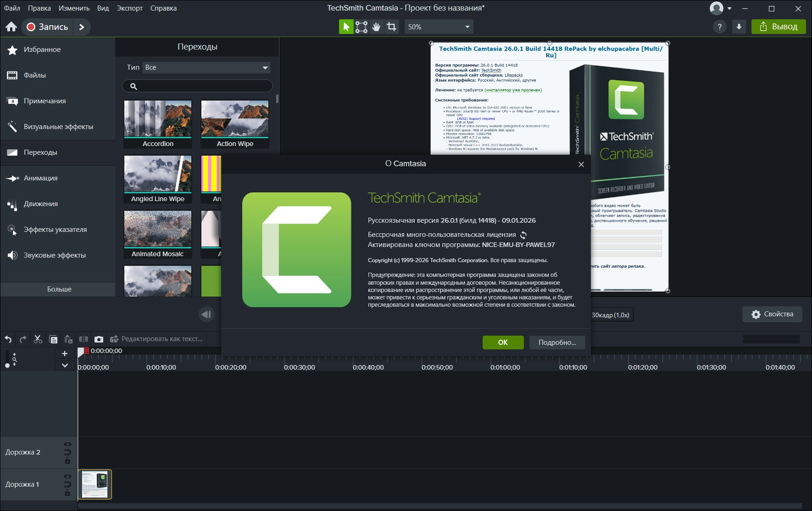This screenshot has height=511, width=812.
Task: Redo the action in timeline toolbar
Action: pos(23,339)
